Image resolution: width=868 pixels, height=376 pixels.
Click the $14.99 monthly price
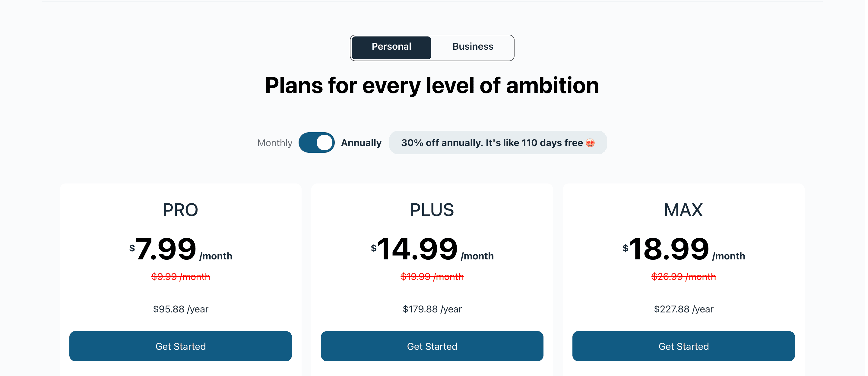coord(417,249)
